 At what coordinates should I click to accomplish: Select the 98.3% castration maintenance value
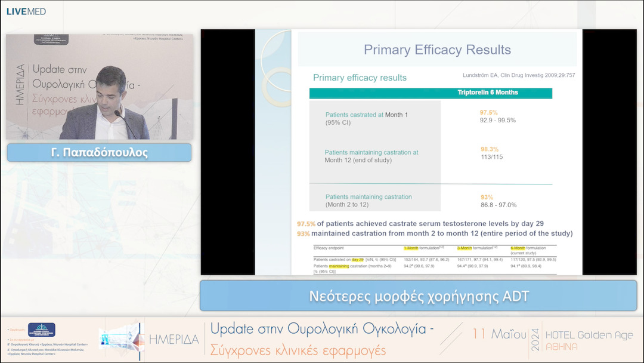pyautogui.click(x=489, y=149)
